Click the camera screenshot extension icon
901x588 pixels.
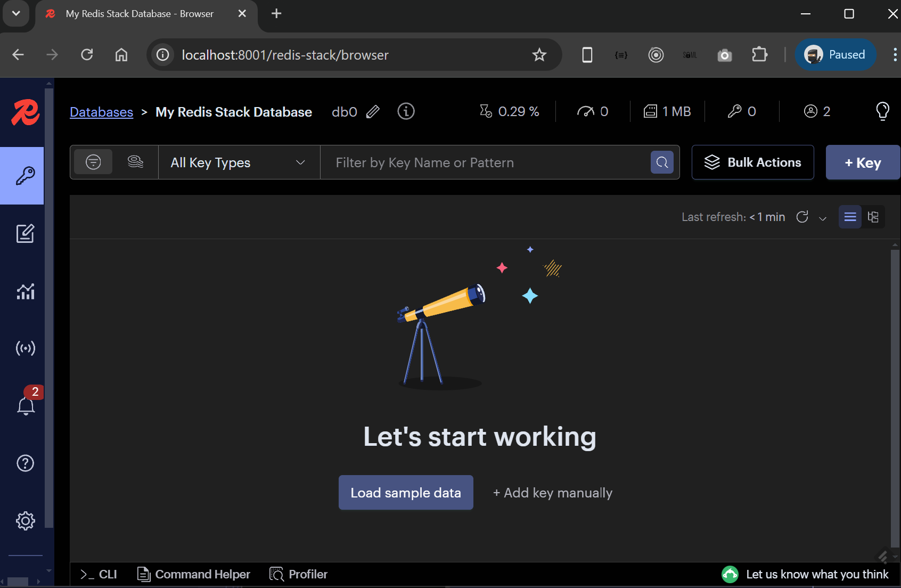[x=725, y=55]
